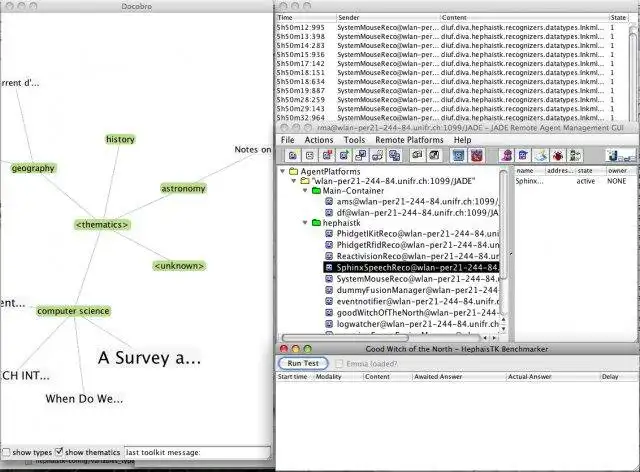Select PhidgetIKitReco agent in tree
Viewport: 640px width, 472px height.
(x=411, y=234)
